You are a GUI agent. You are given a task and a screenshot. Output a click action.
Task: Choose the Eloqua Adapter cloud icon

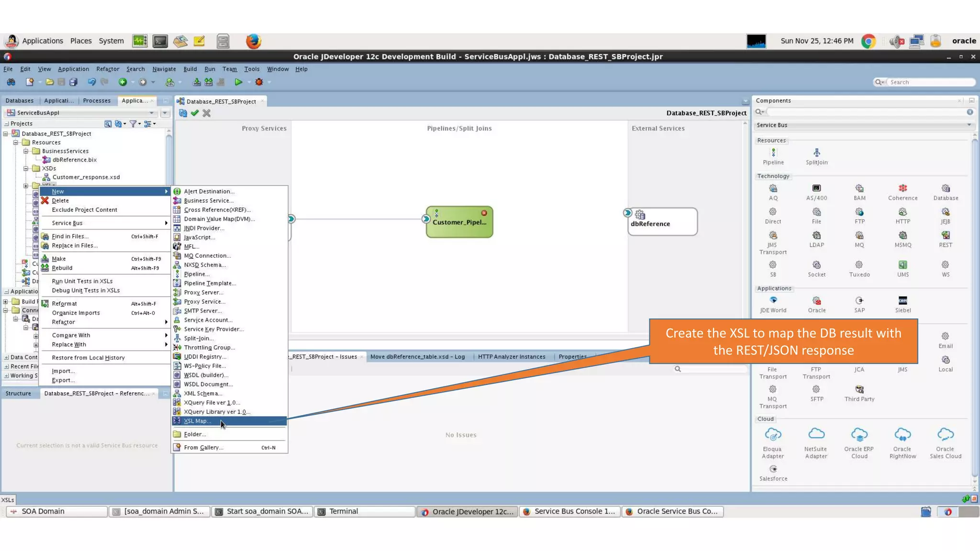coord(773,443)
